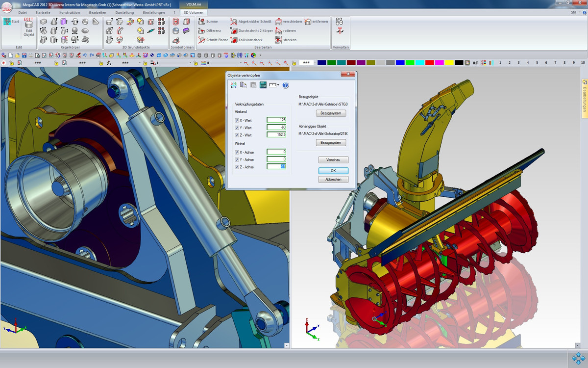Expand the quick access toolbar overflow arrow

260,54
